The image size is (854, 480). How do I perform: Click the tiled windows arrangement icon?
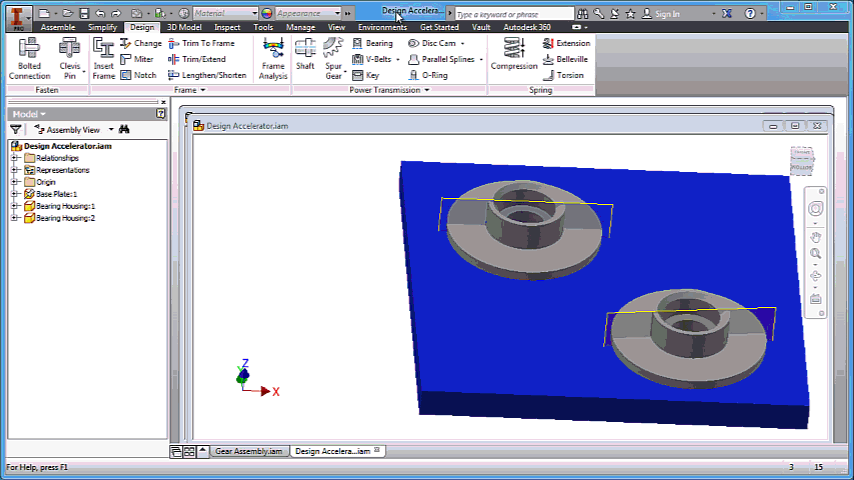pyautogui.click(x=189, y=452)
